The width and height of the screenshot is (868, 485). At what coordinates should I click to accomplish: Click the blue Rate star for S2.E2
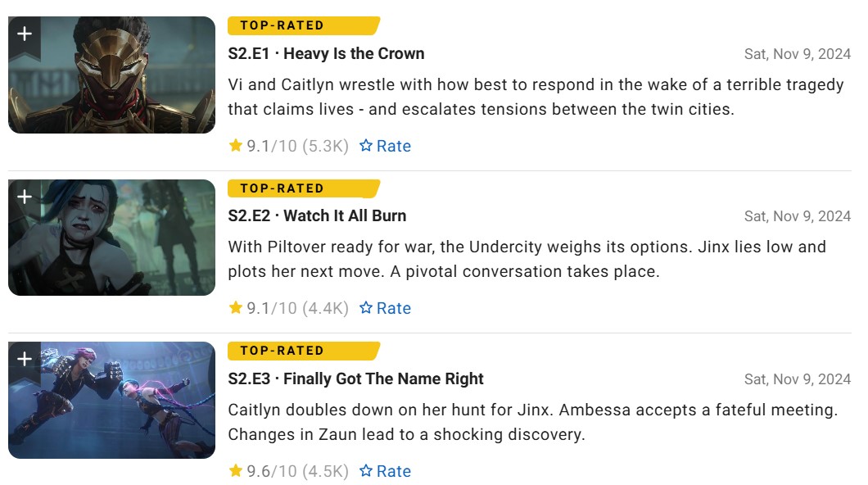pos(366,308)
